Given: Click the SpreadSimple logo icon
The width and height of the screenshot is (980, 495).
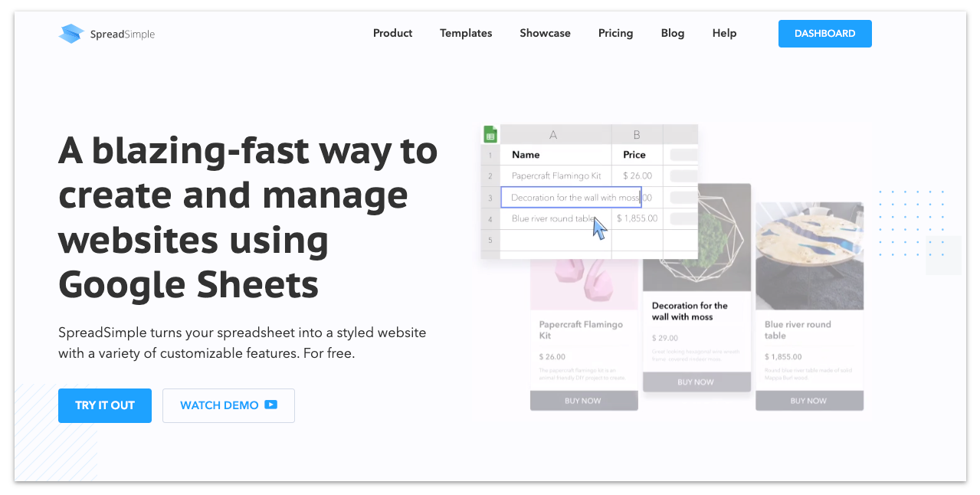Looking at the screenshot, I should 70,33.
